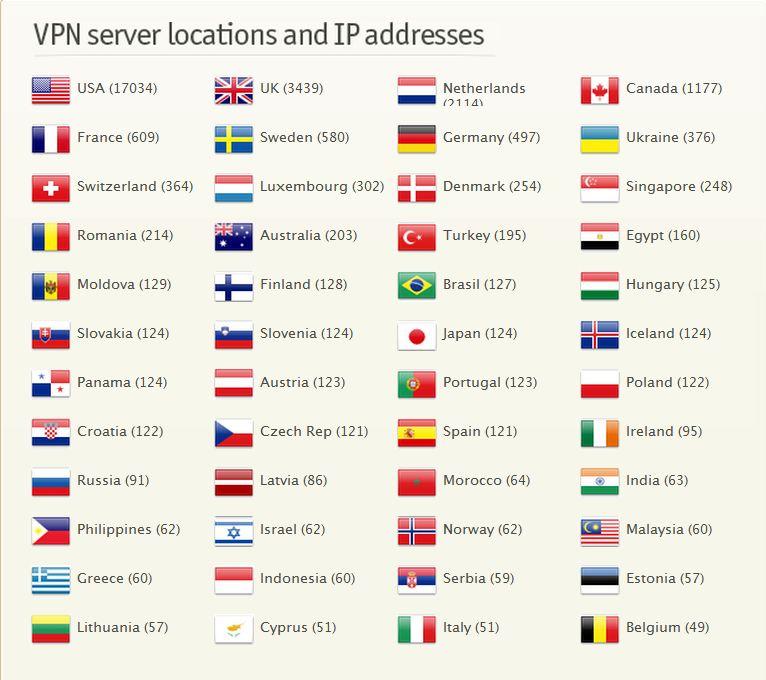Click the Malaysia flag icon
Viewport: 766px width, 680px height.
(600, 531)
